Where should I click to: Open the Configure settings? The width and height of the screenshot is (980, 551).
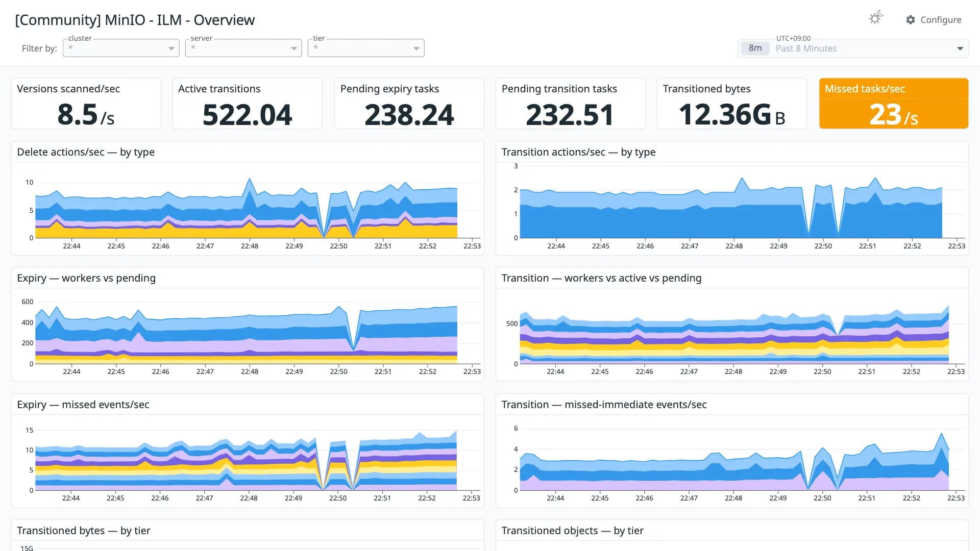click(934, 20)
